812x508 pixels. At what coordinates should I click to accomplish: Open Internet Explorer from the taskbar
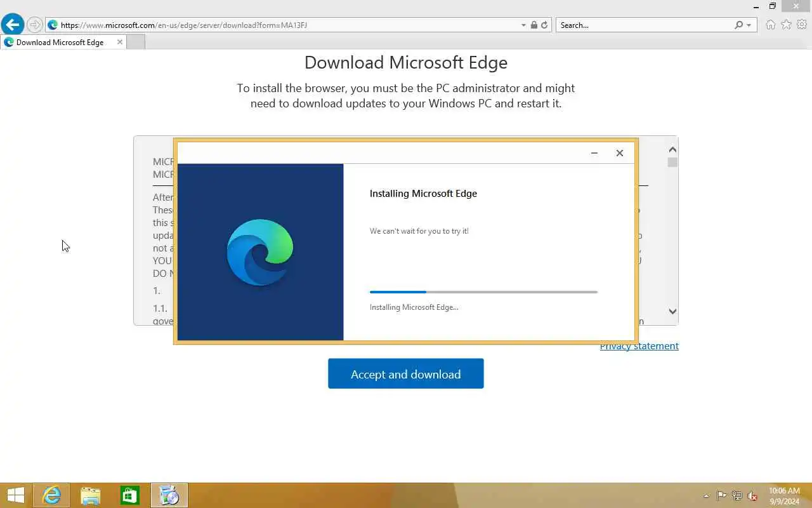point(51,495)
